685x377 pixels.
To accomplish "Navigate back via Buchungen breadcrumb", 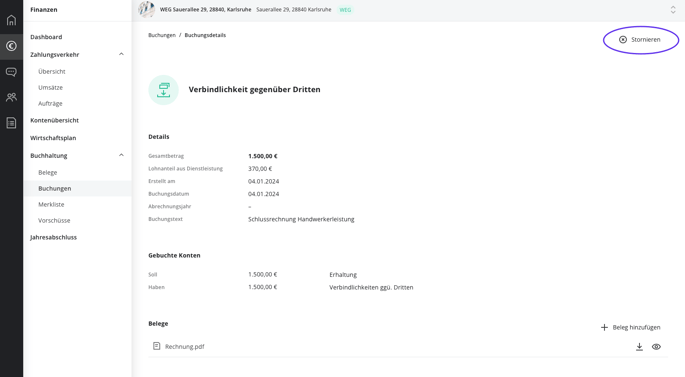I will tap(162, 35).
